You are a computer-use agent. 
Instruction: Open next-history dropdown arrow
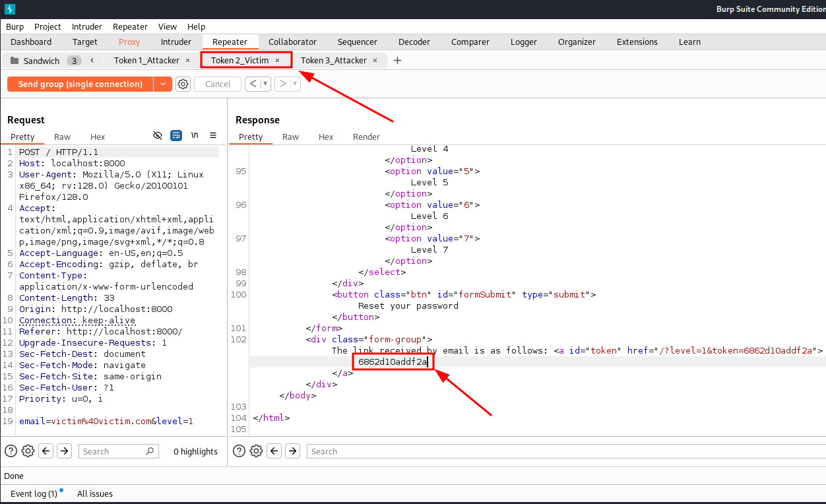pyautogui.click(x=295, y=84)
